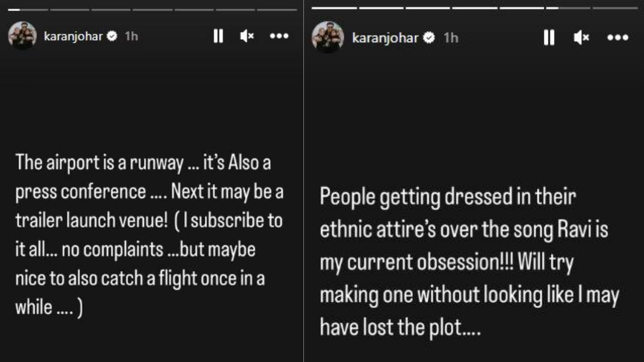Jump to first segment of right story
644x362 pixels.
point(334,8)
